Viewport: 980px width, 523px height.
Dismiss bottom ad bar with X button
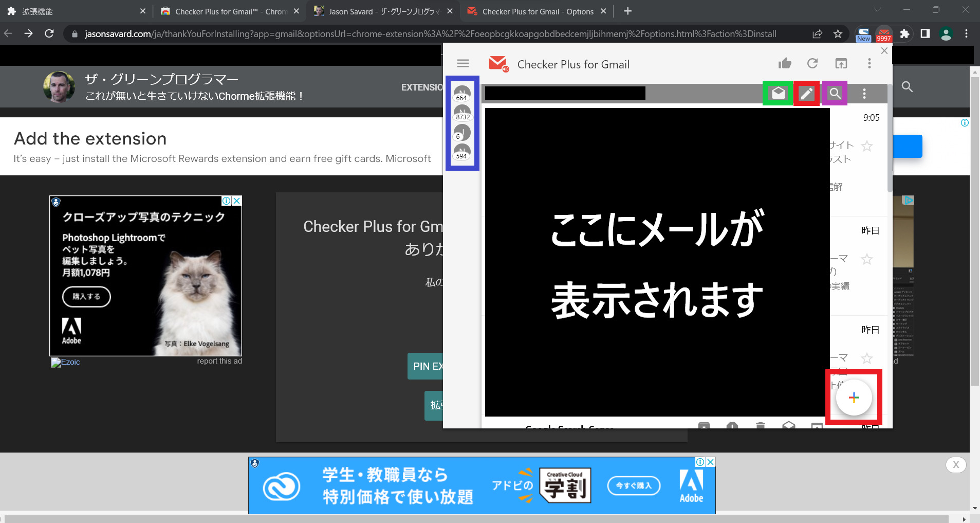(x=956, y=465)
